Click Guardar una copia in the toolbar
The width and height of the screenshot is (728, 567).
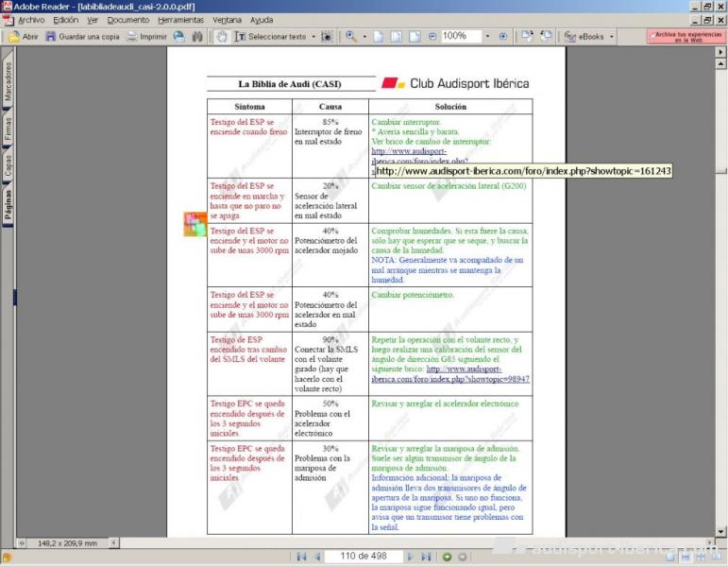(x=83, y=36)
